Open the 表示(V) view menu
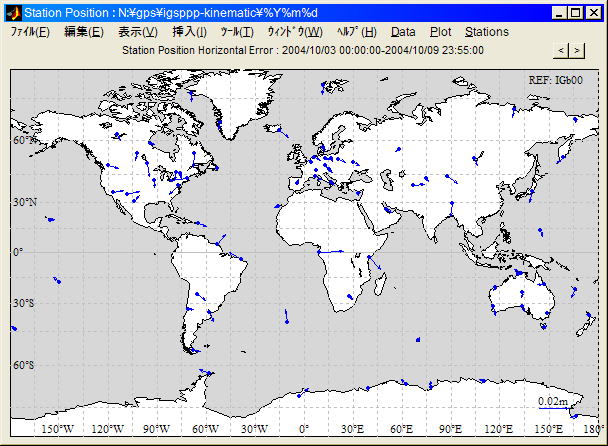Viewport: 608px width, 446px height. click(137, 32)
